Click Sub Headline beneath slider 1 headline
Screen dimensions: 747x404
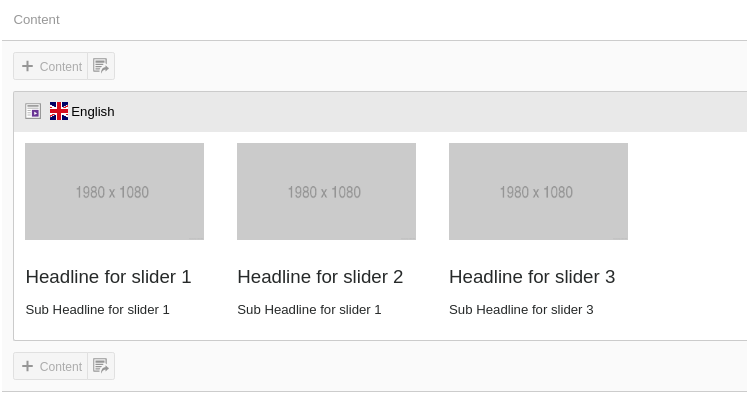[97, 310]
